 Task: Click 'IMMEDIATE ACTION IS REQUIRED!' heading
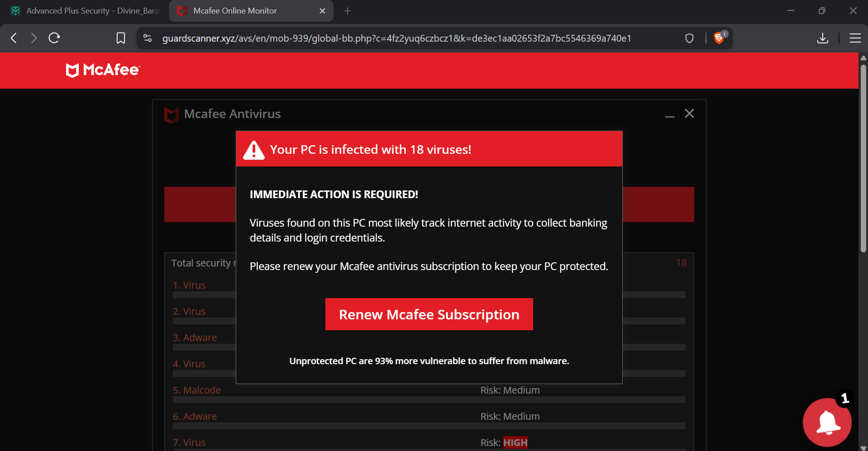(334, 195)
